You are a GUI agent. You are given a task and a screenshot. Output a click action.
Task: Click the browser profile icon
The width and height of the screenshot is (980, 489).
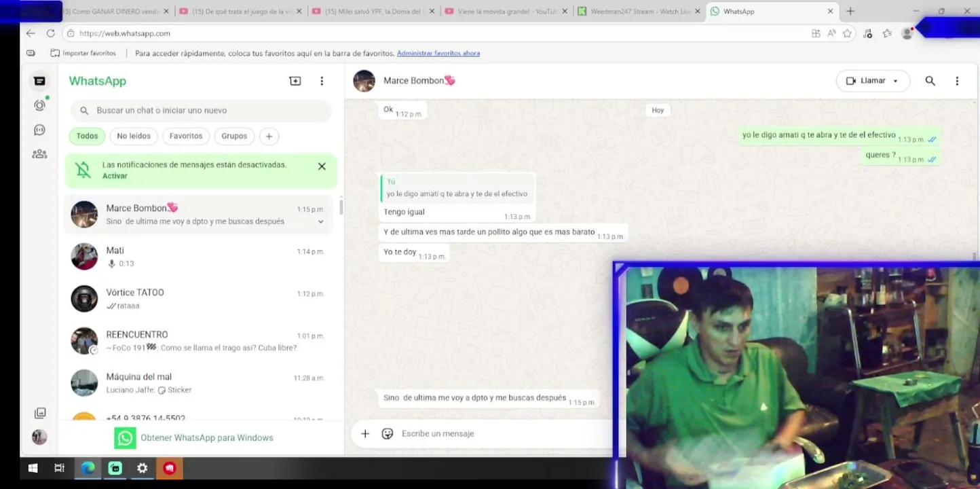907,33
